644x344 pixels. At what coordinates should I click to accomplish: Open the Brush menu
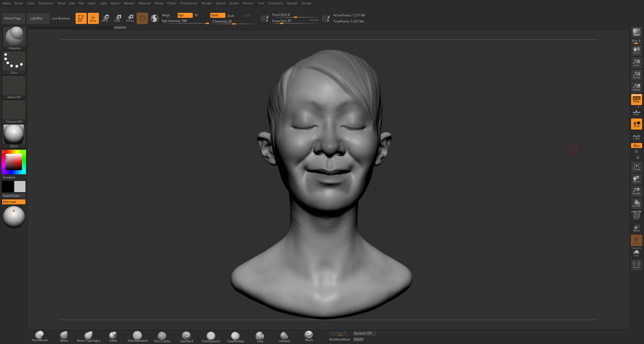click(x=19, y=3)
